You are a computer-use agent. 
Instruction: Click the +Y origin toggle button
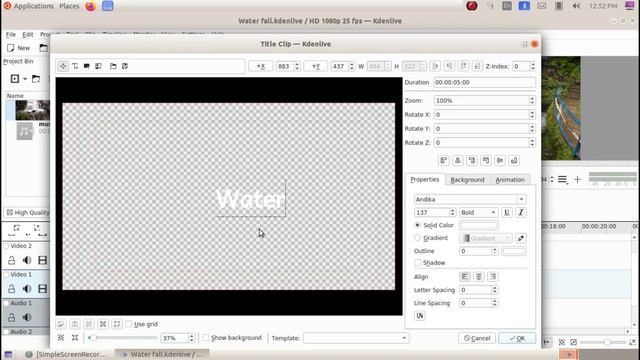[316, 66]
